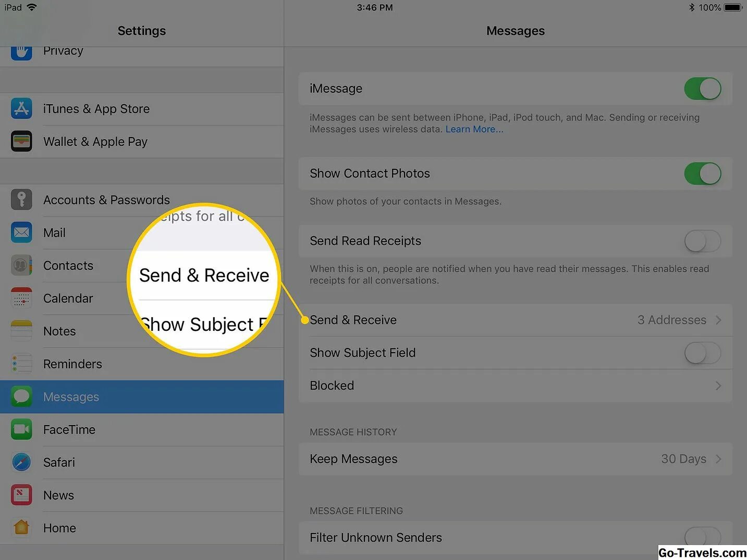Tap the Settings sidebar title
This screenshot has width=747, height=560.
pyautogui.click(x=142, y=31)
